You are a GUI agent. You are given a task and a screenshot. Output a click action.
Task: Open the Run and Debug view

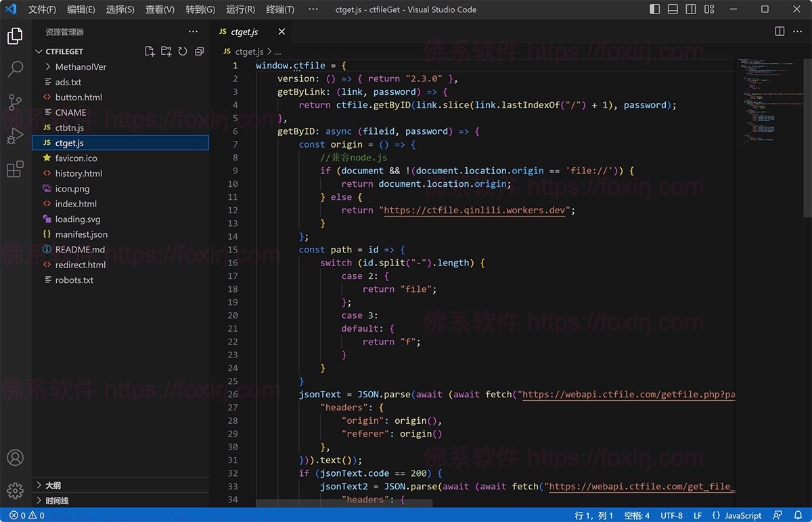(15, 135)
